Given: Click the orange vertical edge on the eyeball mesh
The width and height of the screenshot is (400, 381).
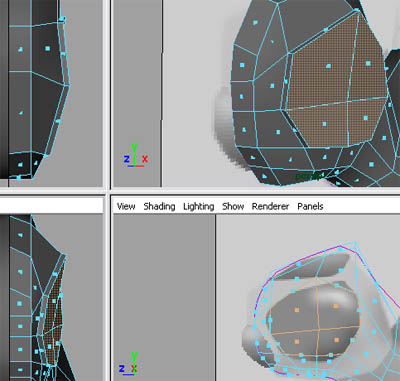Looking at the screenshot, I should 317,317.
